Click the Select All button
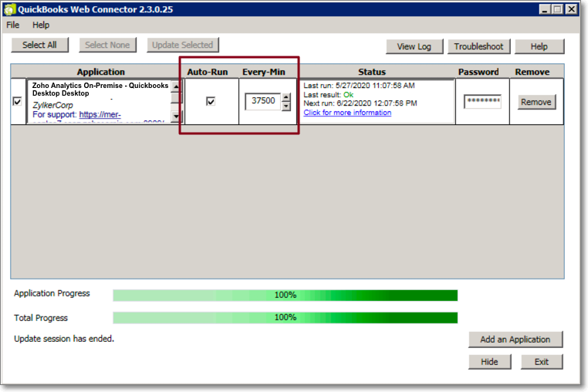The image size is (588, 392). pyautogui.click(x=40, y=45)
